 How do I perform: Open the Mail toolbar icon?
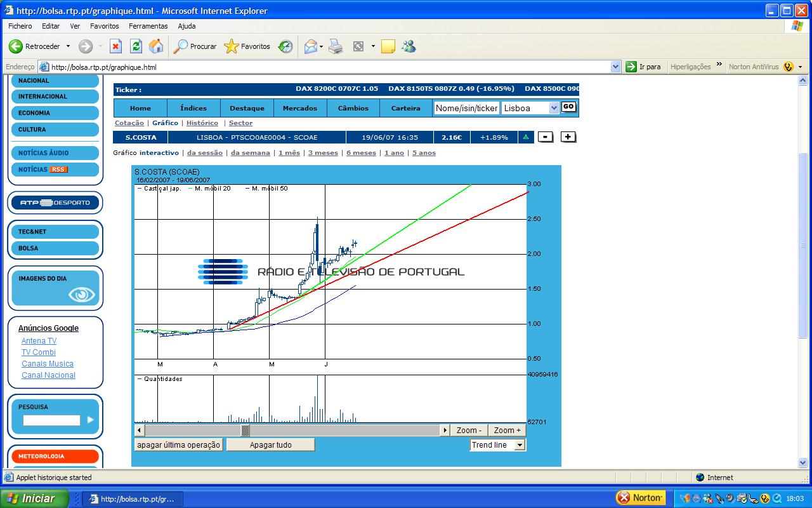tap(310, 46)
